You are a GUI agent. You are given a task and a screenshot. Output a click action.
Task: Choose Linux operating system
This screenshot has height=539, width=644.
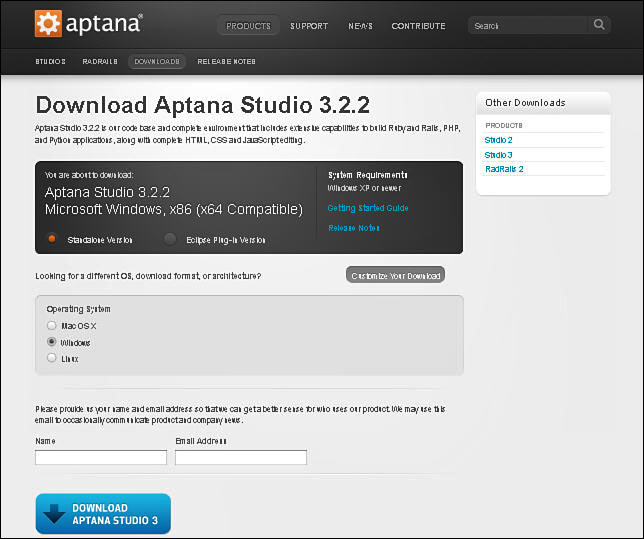point(51,358)
